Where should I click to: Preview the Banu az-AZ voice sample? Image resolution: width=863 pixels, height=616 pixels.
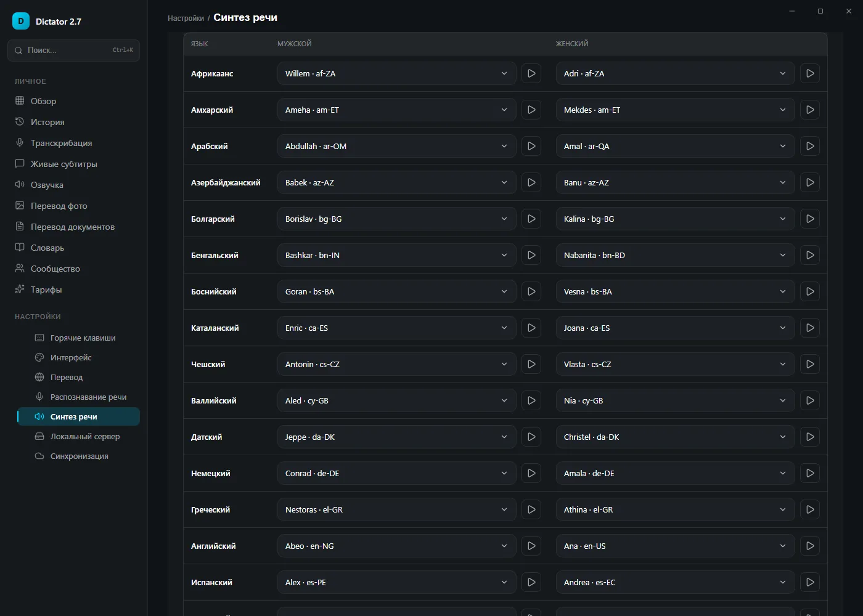[x=810, y=182]
